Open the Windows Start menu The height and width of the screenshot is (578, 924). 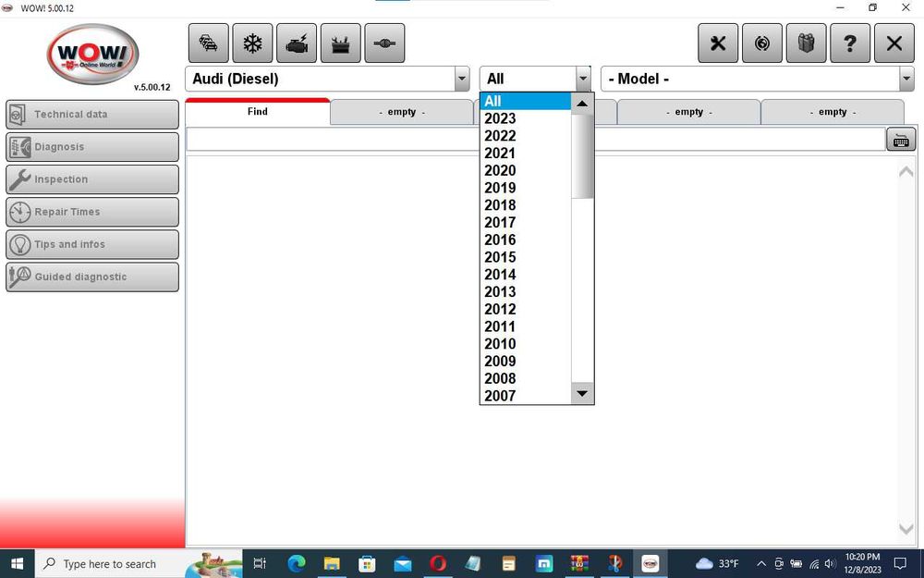click(x=17, y=564)
